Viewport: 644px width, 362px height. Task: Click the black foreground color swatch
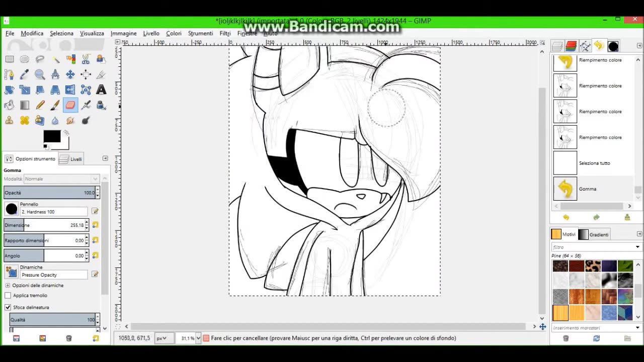51,136
